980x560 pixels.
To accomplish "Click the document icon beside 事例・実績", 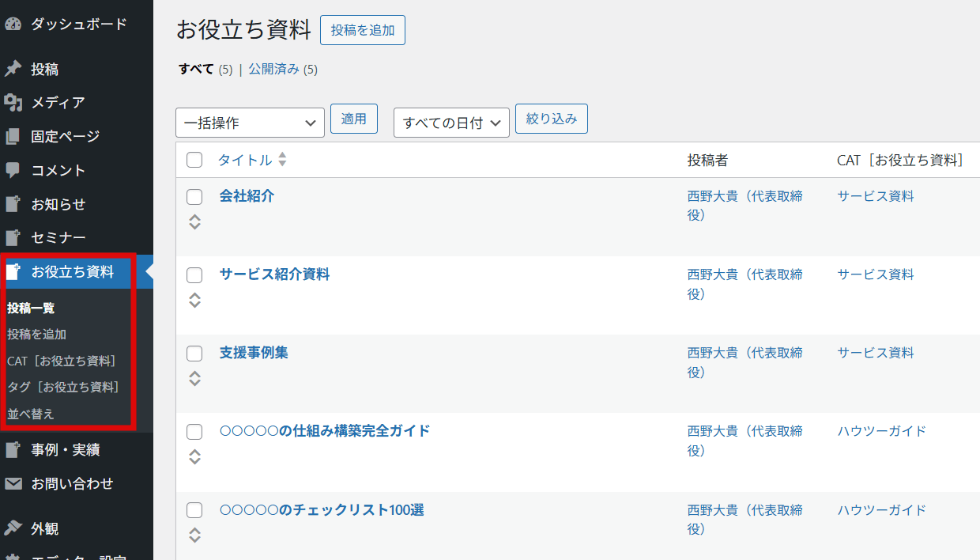I will point(13,450).
